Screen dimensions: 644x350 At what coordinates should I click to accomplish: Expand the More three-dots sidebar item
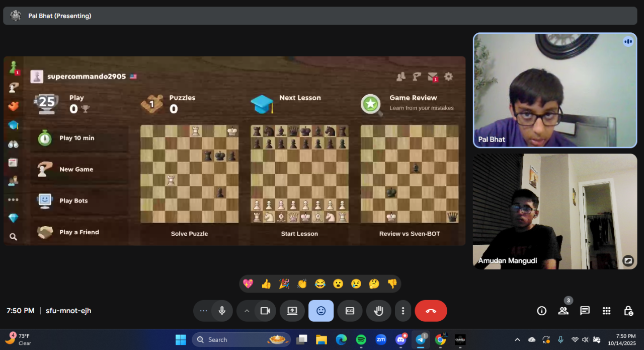(14, 199)
